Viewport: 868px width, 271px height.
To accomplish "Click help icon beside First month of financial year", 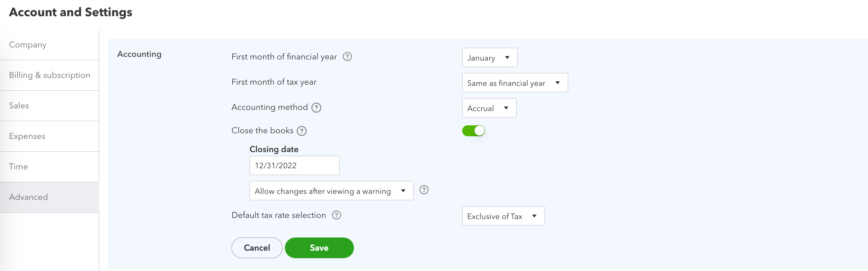I will [x=347, y=56].
